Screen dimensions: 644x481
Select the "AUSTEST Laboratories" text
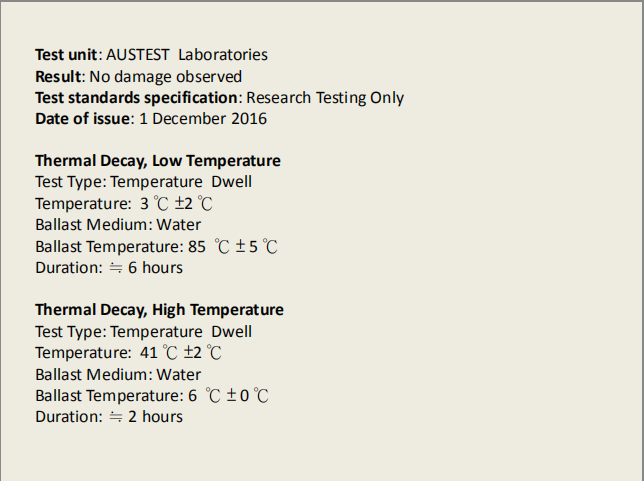(187, 55)
